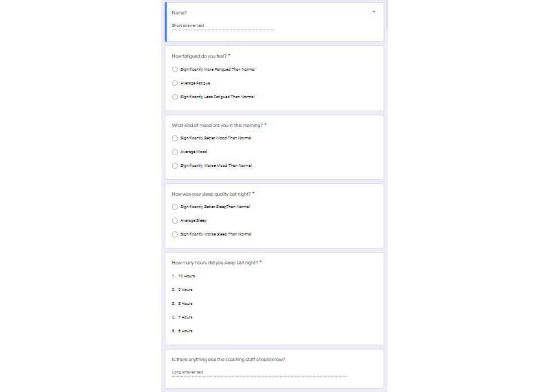Click the Name short answer text field
Viewport: 549px width, 392px height.
click(223, 26)
